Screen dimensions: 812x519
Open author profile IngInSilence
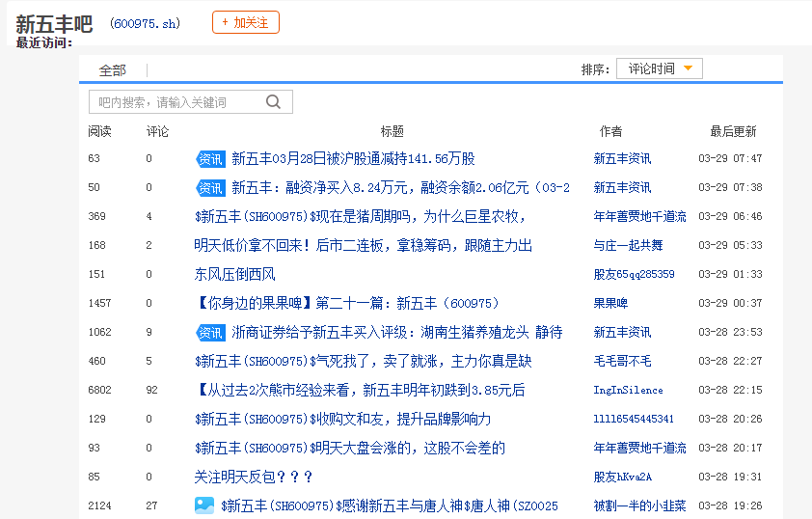[628, 391]
